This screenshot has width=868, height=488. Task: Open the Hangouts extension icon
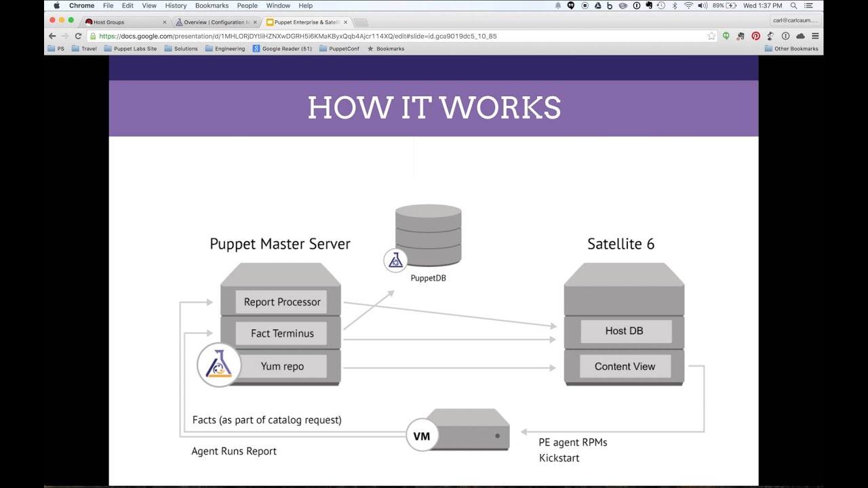(x=726, y=36)
